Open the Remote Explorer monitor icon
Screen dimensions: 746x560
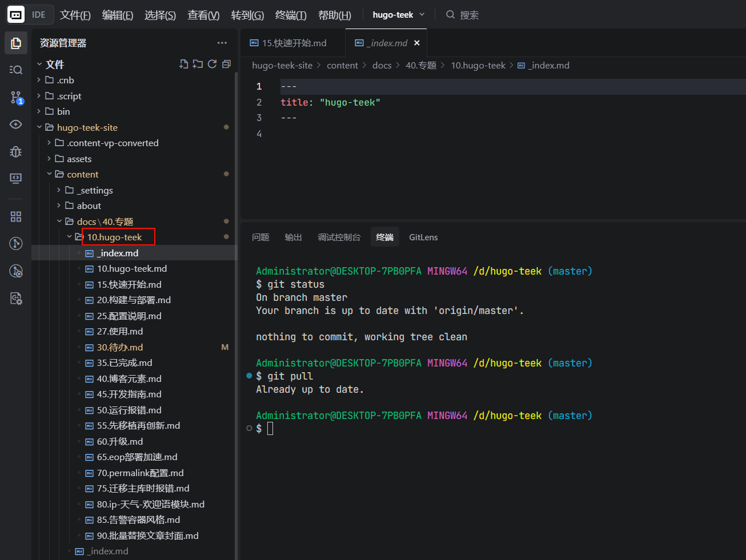pyautogui.click(x=16, y=178)
